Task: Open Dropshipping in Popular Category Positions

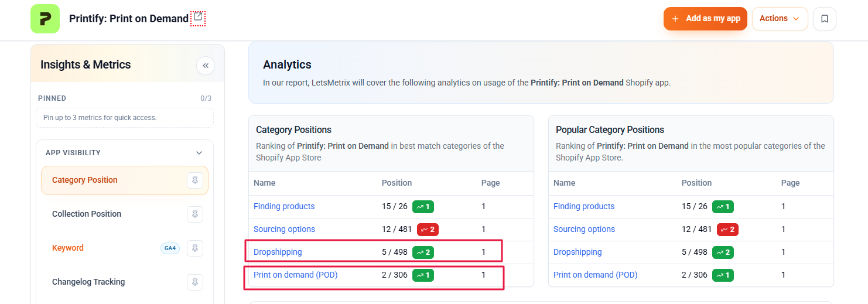Action: pos(577,252)
